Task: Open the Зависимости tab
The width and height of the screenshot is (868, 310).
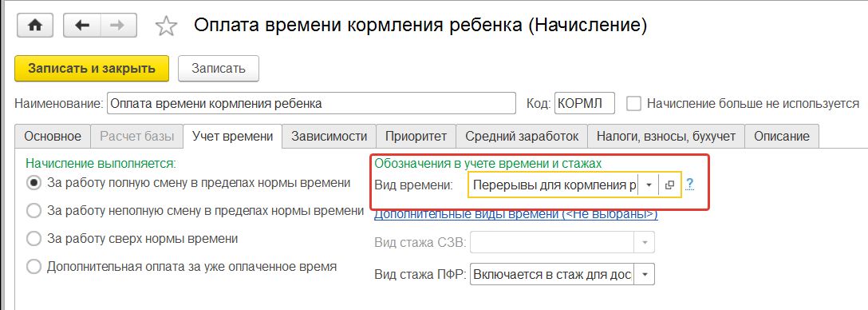Action: pyautogui.click(x=329, y=137)
